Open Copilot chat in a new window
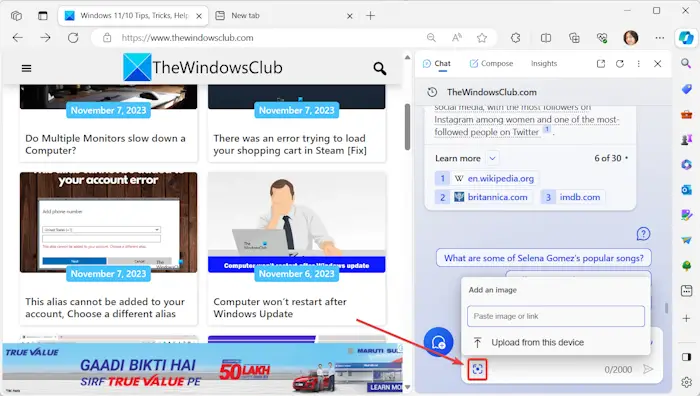 [601, 64]
